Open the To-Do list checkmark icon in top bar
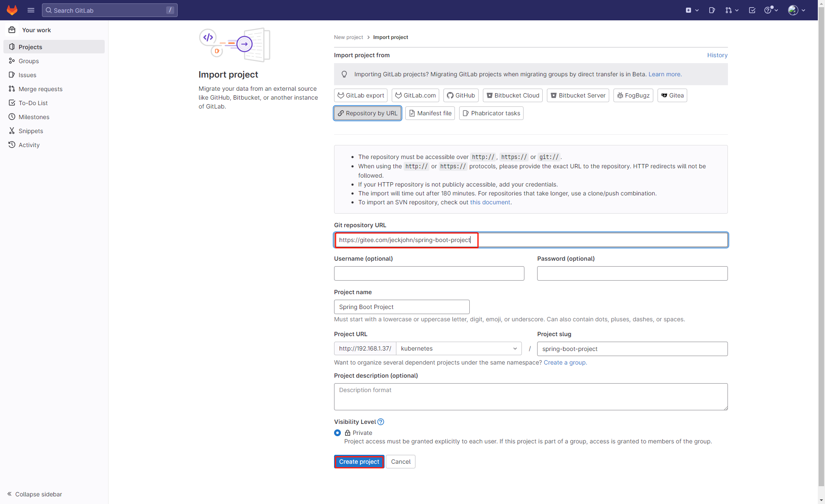 click(x=752, y=10)
